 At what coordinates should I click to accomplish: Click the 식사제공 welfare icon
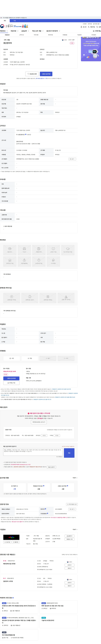click(x=53, y=261)
